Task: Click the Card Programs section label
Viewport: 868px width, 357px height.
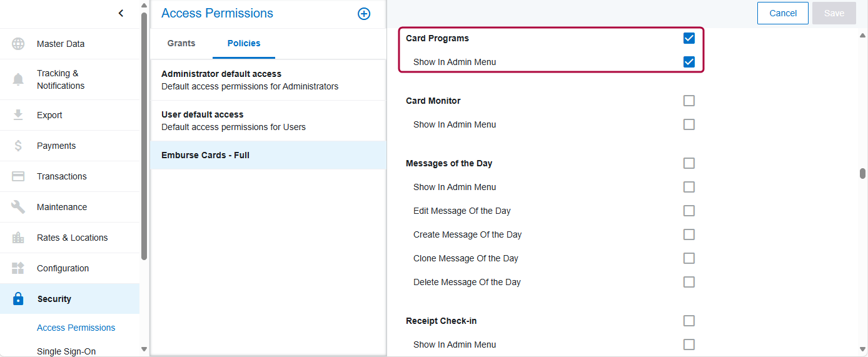Action: pyautogui.click(x=437, y=38)
